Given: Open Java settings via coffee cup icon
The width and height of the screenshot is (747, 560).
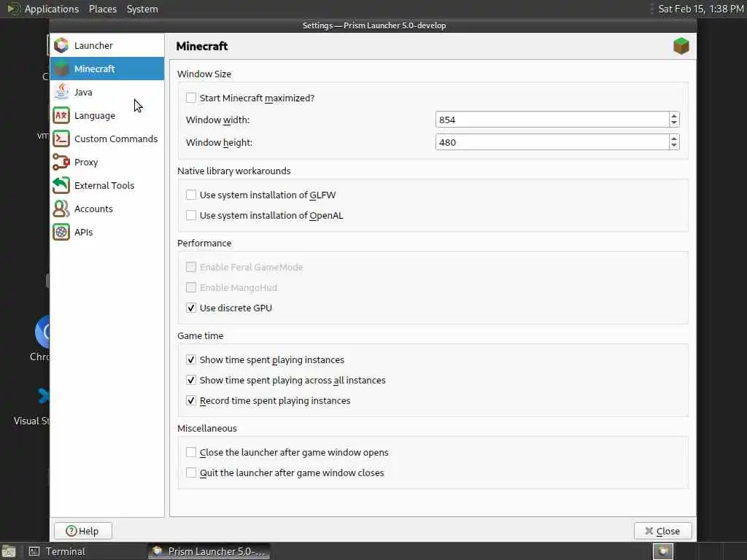Looking at the screenshot, I should (x=61, y=92).
